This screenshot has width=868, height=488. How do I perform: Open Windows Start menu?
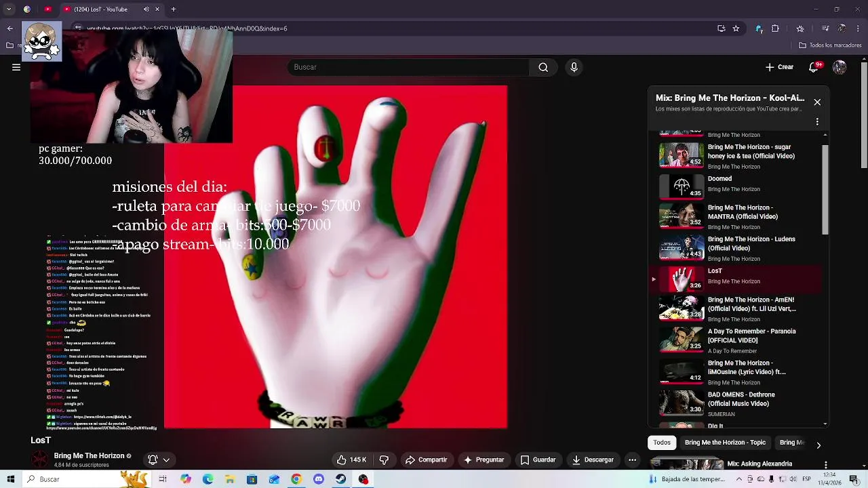[10, 479]
